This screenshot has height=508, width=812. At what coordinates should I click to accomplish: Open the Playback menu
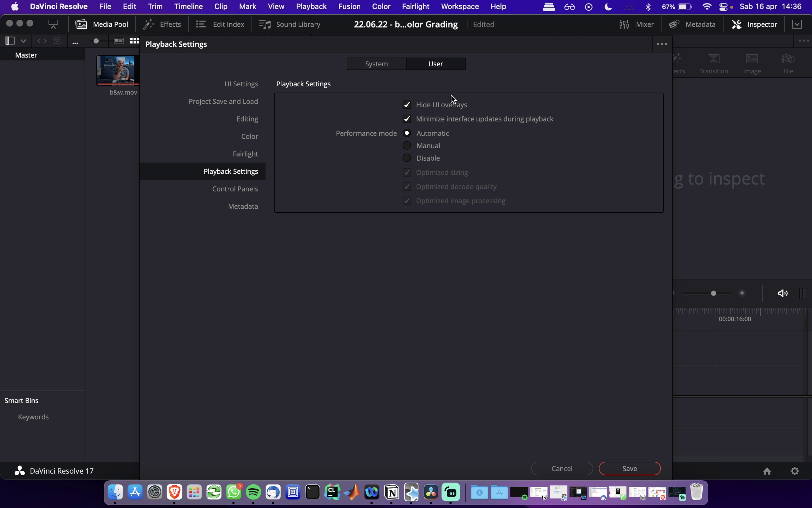point(311,7)
